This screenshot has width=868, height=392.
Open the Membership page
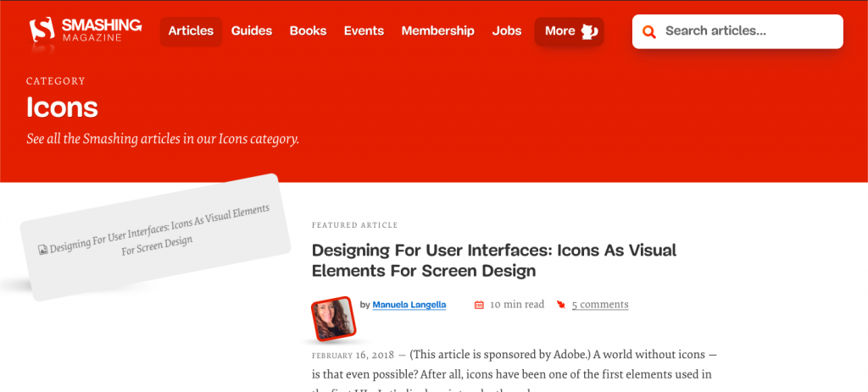pos(437,31)
